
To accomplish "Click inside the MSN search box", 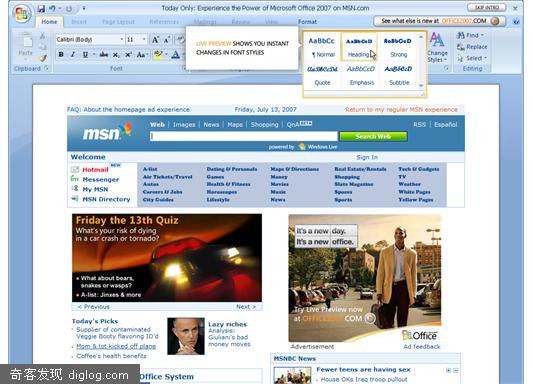I will tap(243, 136).
